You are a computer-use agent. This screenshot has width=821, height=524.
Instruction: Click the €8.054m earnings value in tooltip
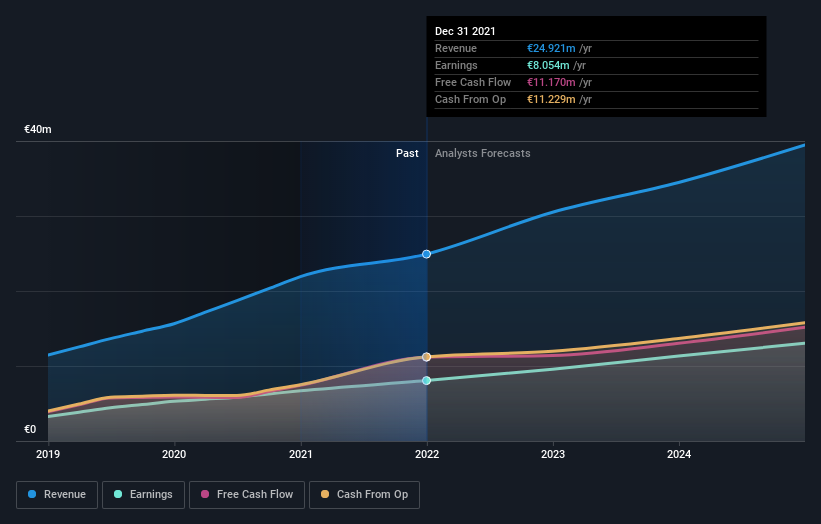(548, 65)
